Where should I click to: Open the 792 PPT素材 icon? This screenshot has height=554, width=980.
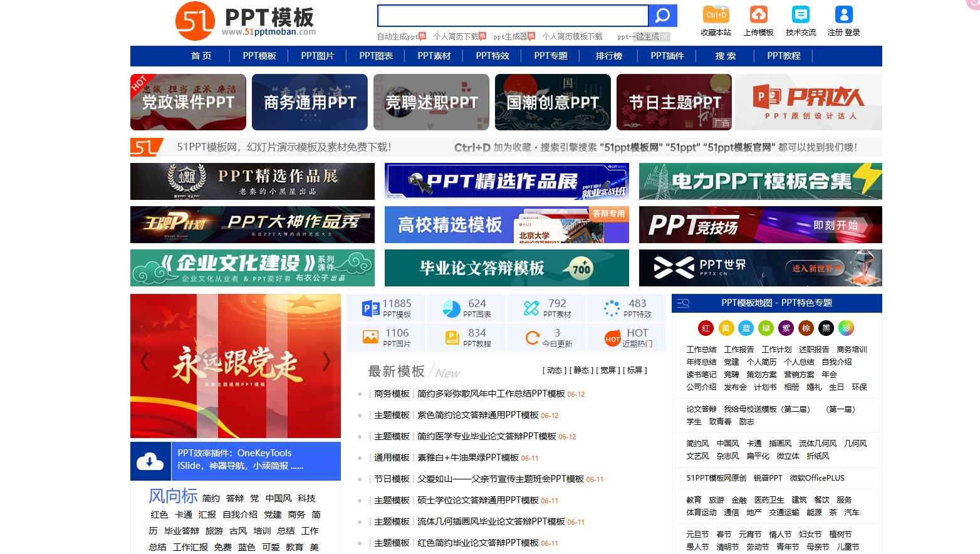(531, 308)
